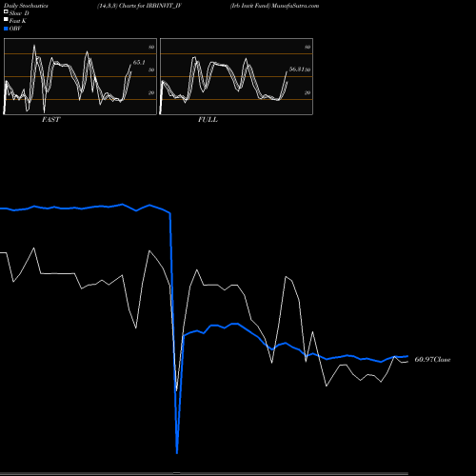
Task: Click the '60.97Close' price label
Action: pyautogui.click(x=432, y=360)
